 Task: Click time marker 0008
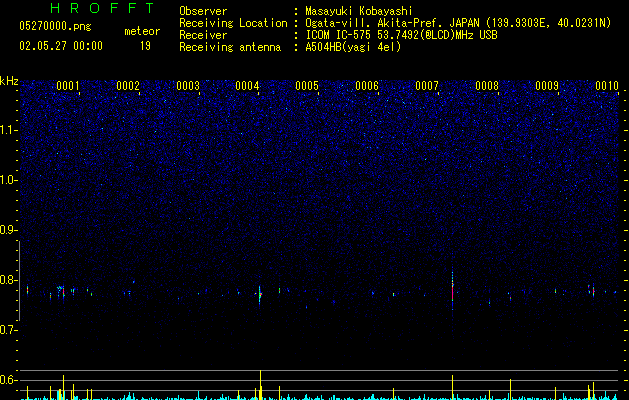pos(487,86)
